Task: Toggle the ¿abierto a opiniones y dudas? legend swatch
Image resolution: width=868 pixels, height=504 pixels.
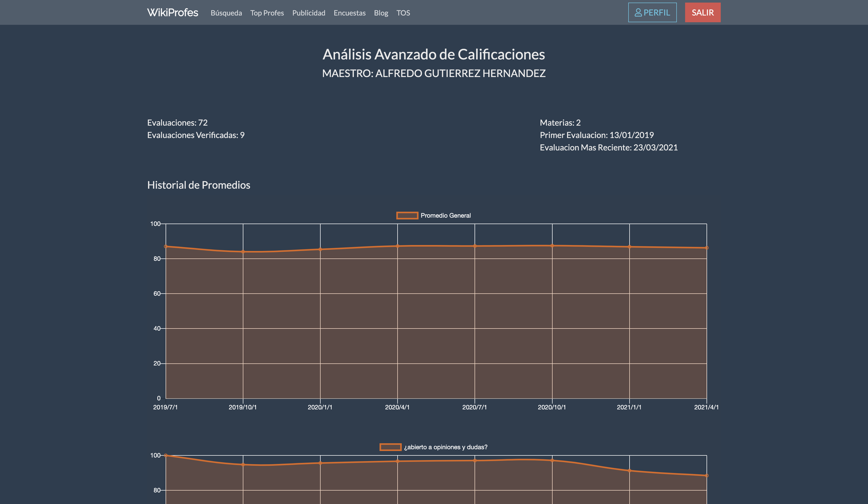Action: (x=390, y=447)
